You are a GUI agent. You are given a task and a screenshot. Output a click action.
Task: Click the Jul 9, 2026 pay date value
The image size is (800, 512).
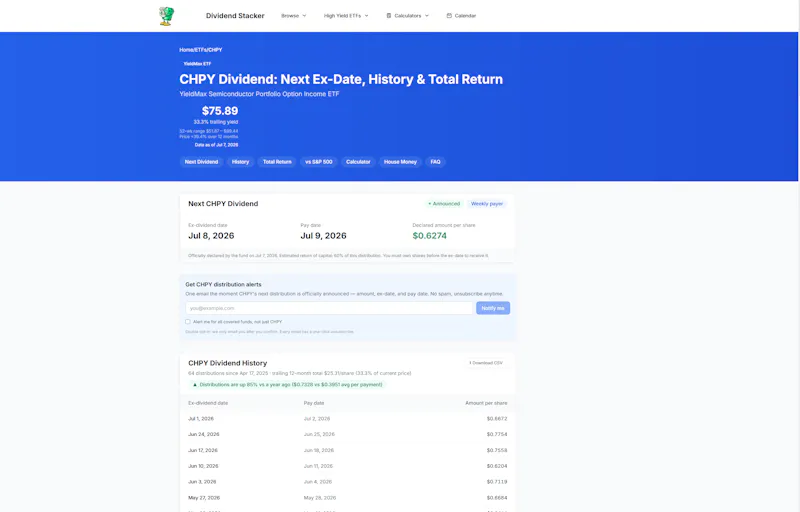coord(323,236)
